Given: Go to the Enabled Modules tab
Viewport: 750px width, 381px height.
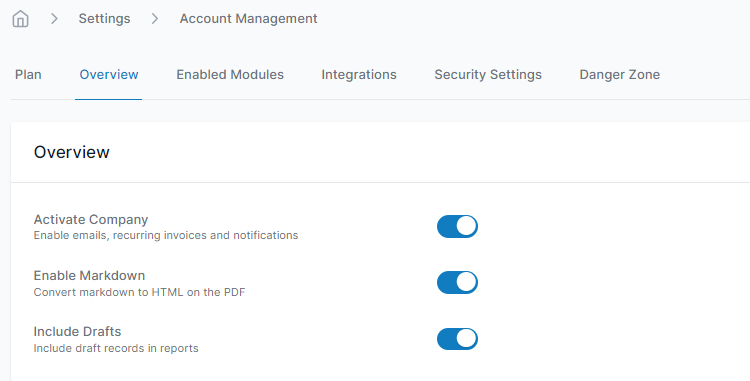Looking at the screenshot, I should pos(230,75).
